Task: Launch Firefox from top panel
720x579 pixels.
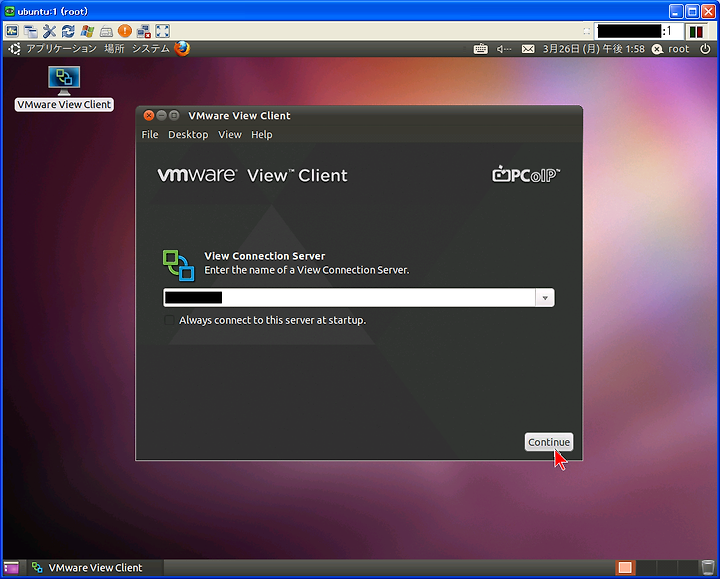Action: [x=182, y=48]
